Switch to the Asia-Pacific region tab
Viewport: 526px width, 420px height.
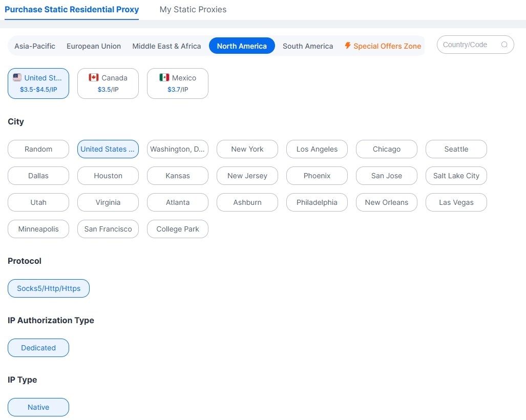[x=35, y=46]
